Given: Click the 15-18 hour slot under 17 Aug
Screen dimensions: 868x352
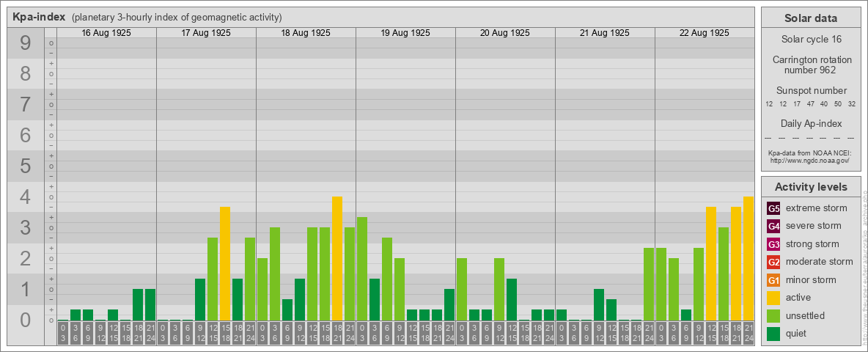Looking at the screenshot, I should pos(225,333).
